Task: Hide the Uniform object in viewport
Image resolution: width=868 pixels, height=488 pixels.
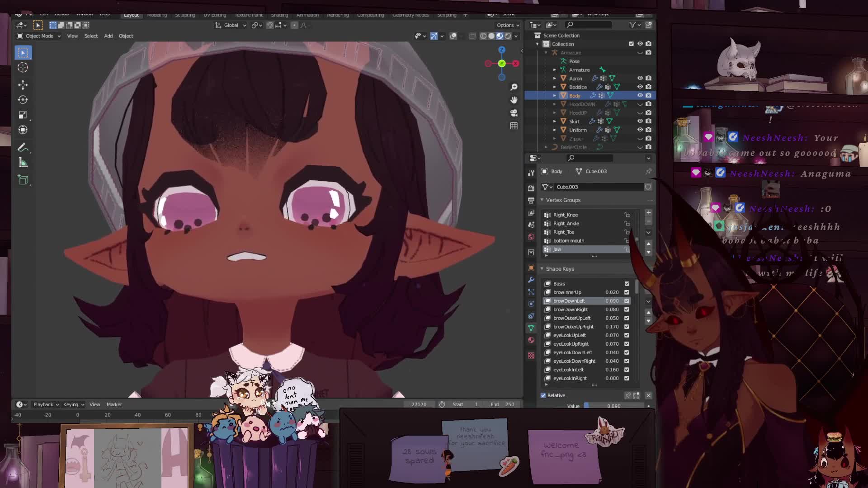Action: [640, 130]
